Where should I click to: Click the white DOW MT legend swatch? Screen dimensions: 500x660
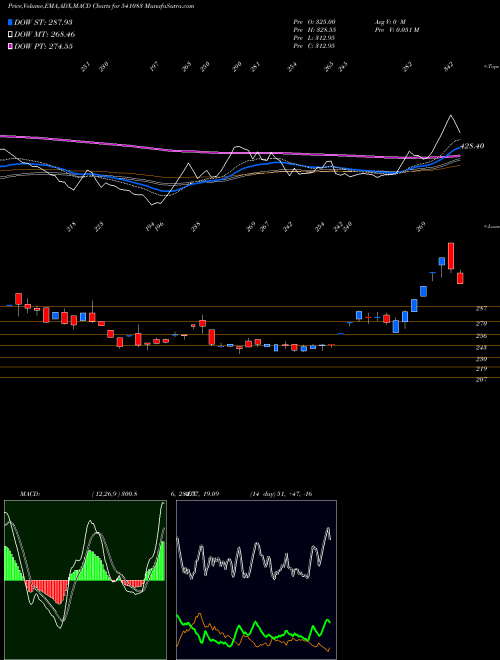coord(10,34)
